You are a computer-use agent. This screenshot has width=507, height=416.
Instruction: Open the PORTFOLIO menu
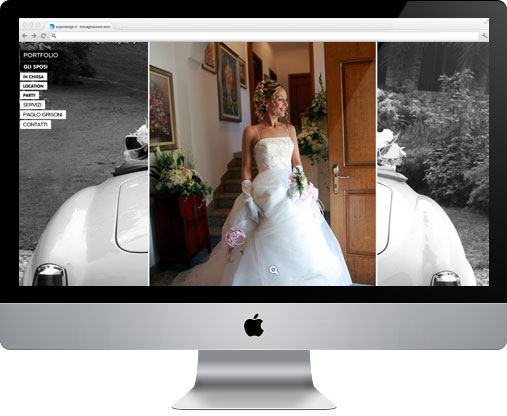(41, 55)
